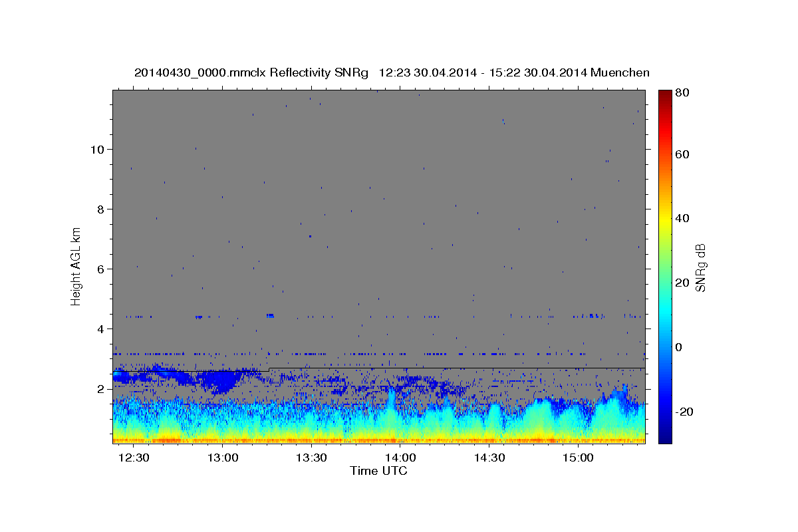Viewport: 798px width, 532px height.
Task: Click the colorbar value 40
Action: (x=683, y=218)
